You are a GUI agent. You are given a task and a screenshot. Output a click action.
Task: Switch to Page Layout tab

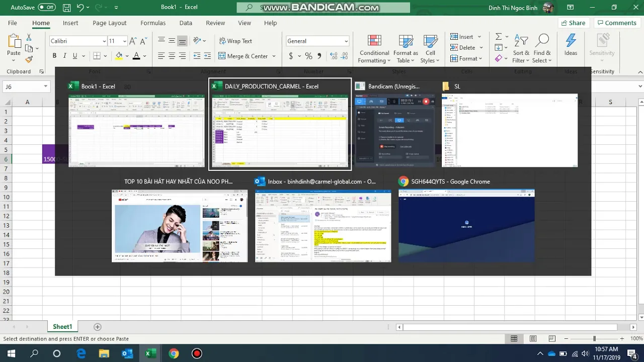[x=110, y=23]
